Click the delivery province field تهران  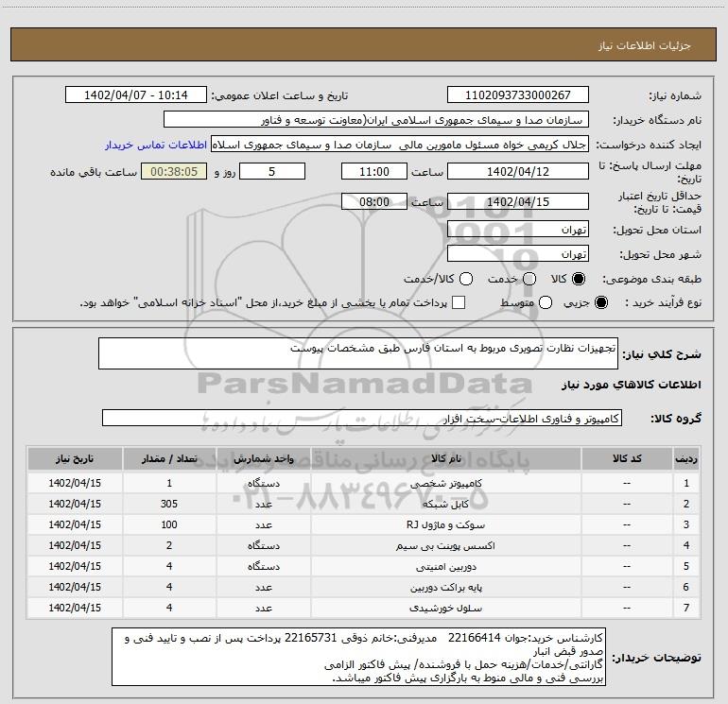(x=518, y=230)
